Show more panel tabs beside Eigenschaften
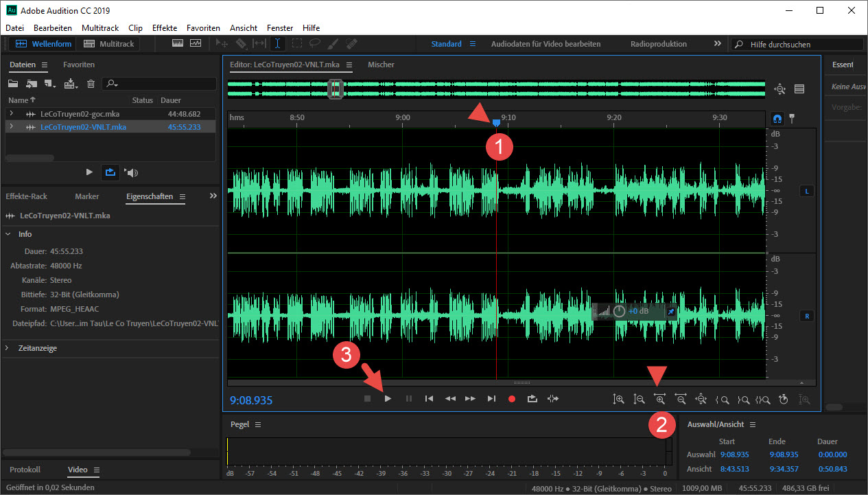 coord(213,196)
